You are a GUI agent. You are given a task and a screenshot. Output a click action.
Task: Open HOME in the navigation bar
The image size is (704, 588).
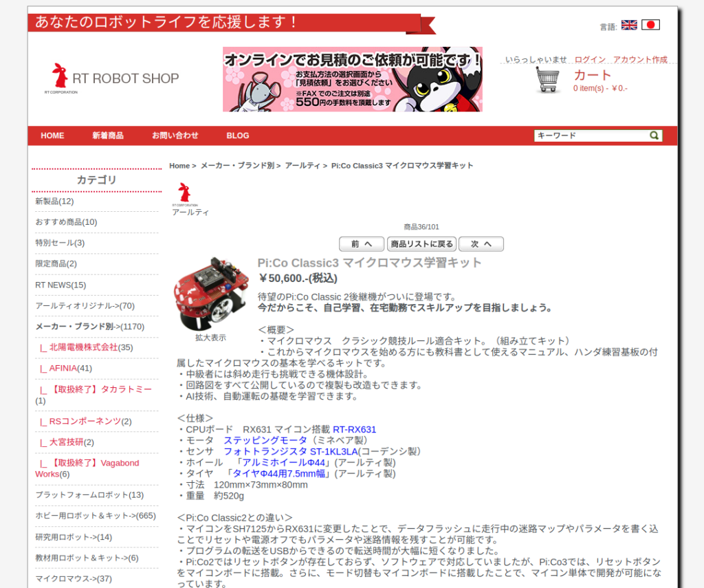pyautogui.click(x=52, y=135)
